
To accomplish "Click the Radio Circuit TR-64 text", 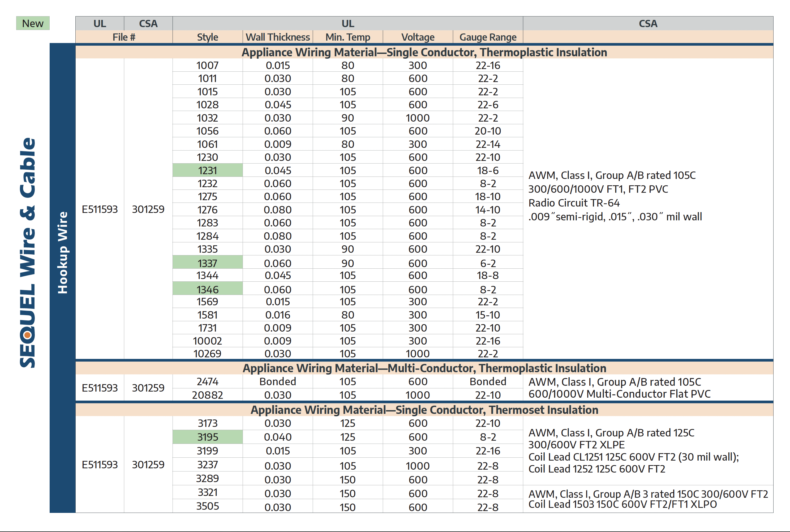I will 574,203.
